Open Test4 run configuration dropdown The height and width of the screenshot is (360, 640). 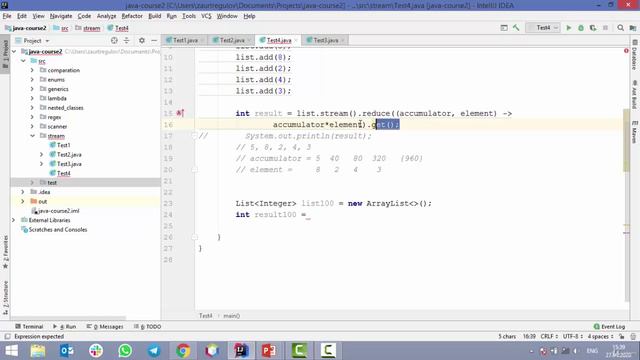tap(543, 28)
